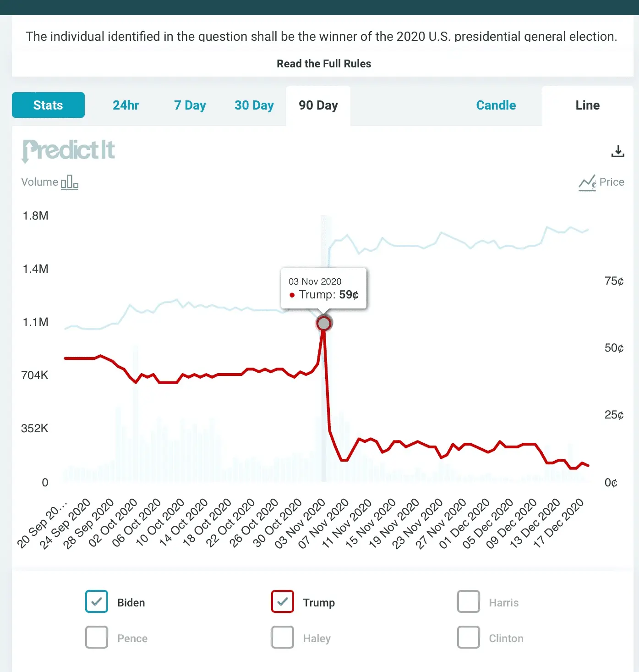Click the 03 Nov 2020 data point marker
Image resolution: width=639 pixels, height=672 pixels.
(x=324, y=324)
